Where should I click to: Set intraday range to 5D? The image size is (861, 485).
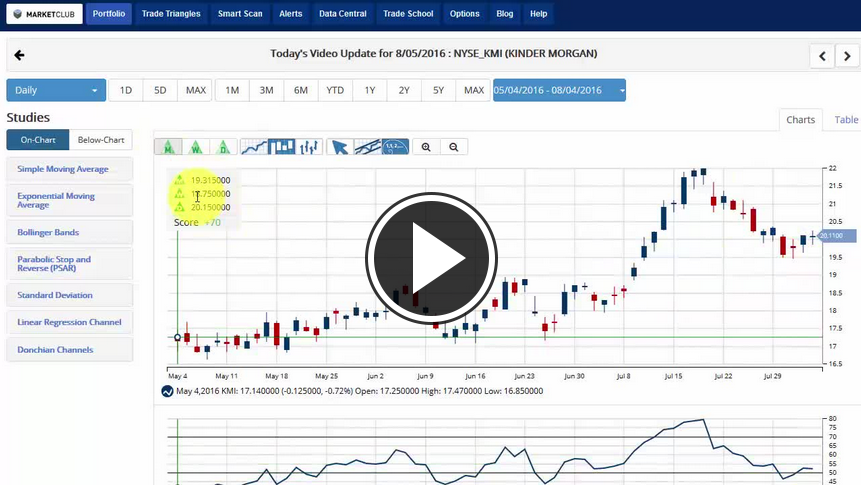coord(160,90)
